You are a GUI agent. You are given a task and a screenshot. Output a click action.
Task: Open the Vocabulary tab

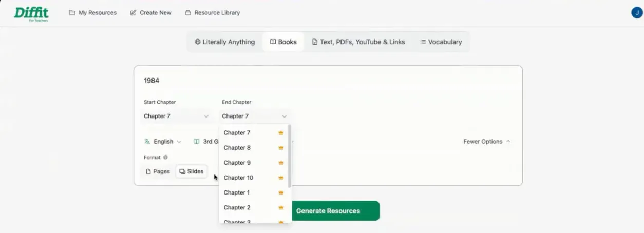pos(441,42)
